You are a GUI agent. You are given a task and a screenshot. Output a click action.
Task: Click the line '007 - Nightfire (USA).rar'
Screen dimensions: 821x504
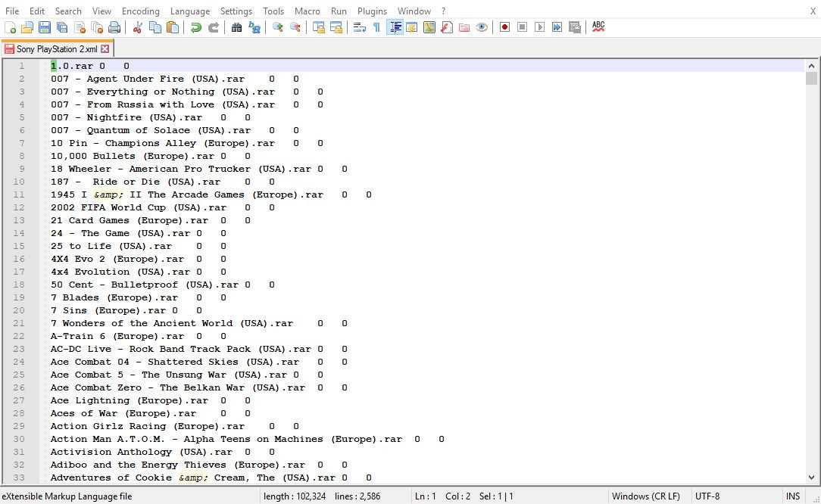pyautogui.click(x=126, y=117)
